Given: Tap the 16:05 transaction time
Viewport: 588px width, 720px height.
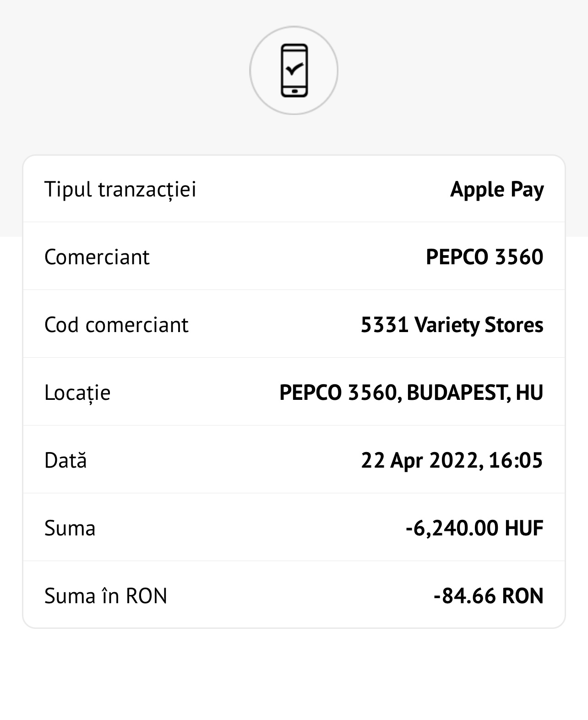Looking at the screenshot, I should (x=516, y=460).
